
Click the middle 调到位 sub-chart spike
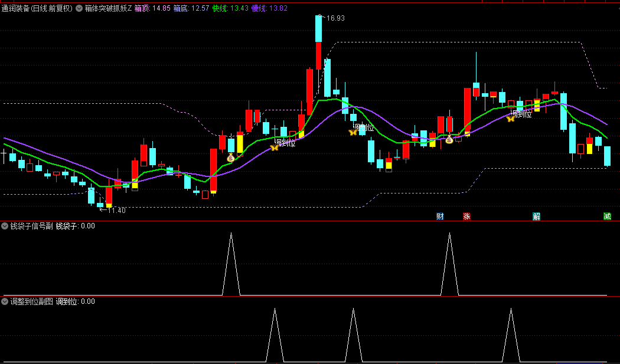353,335
